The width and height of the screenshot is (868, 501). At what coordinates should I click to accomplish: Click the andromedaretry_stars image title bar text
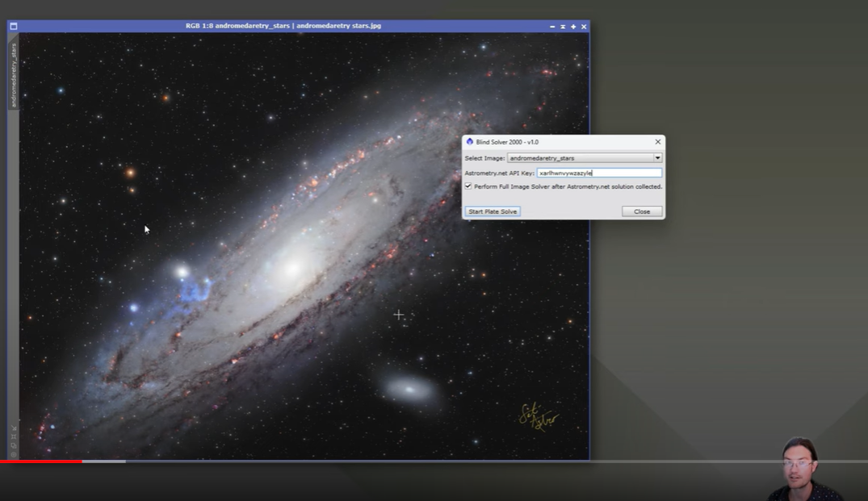click(x=283, y=26)
